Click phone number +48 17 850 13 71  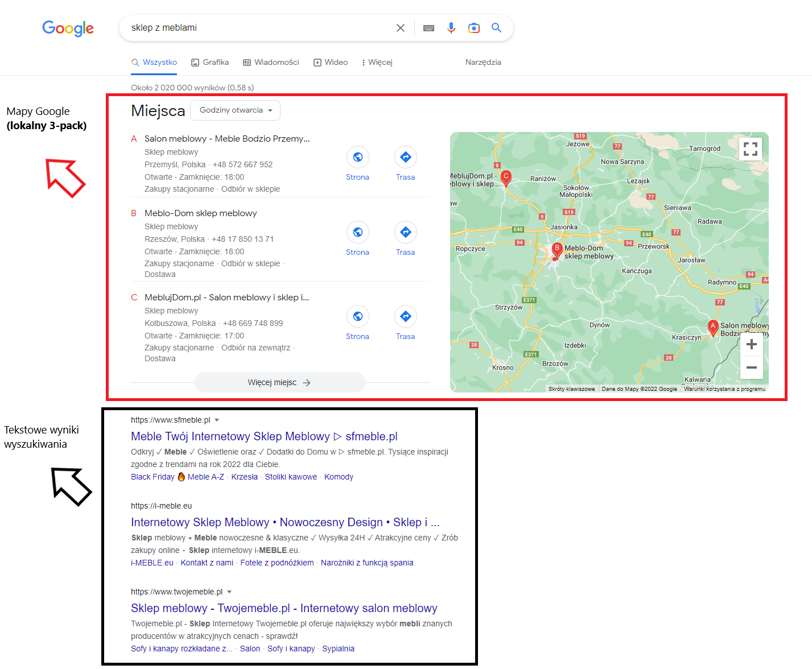pyautogui.click(x=243, y=239)
